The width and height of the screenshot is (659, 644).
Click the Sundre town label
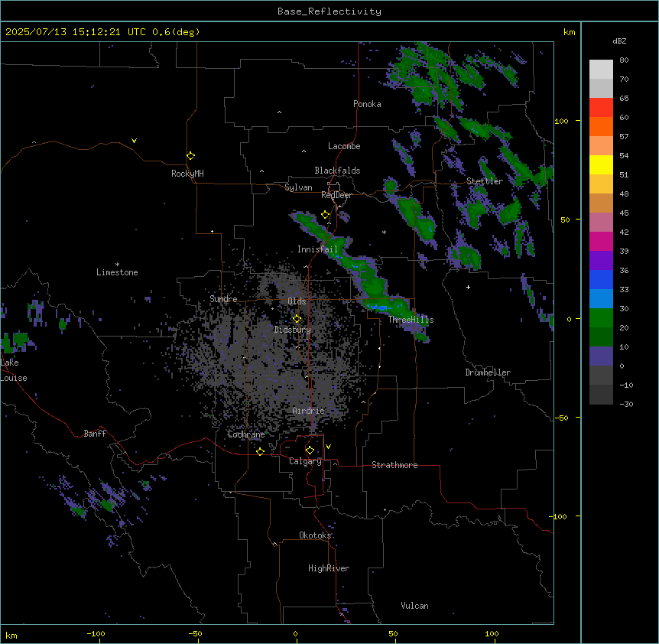pyautogui.click(x=223, y=299)
